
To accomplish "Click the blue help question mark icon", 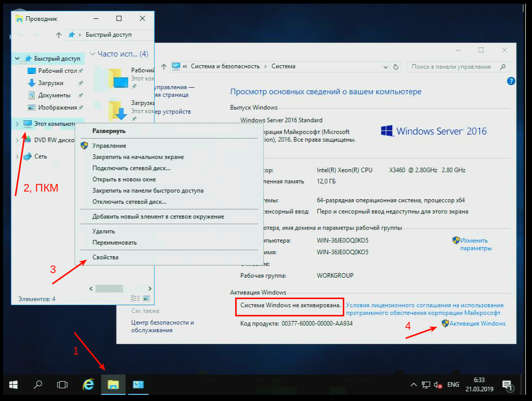I will click(511, 81).
